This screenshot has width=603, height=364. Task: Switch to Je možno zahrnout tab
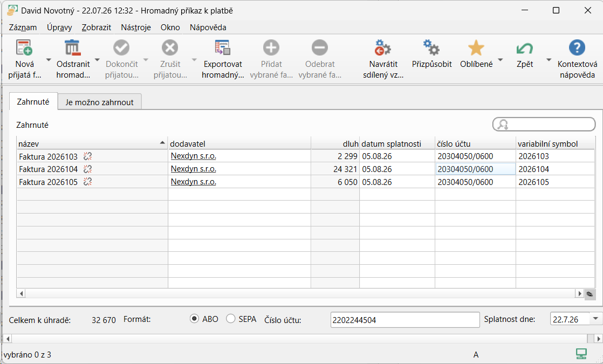tap(100, 102)
